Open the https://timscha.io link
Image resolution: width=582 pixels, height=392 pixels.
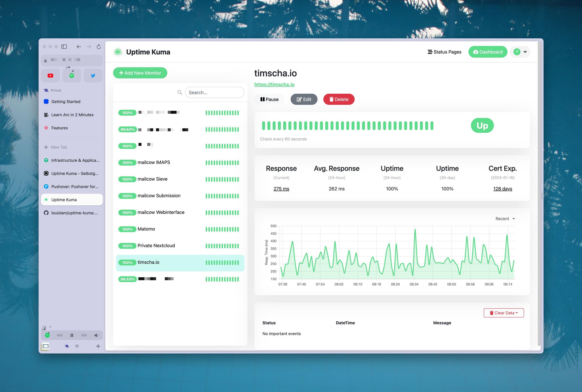(274, 85)
